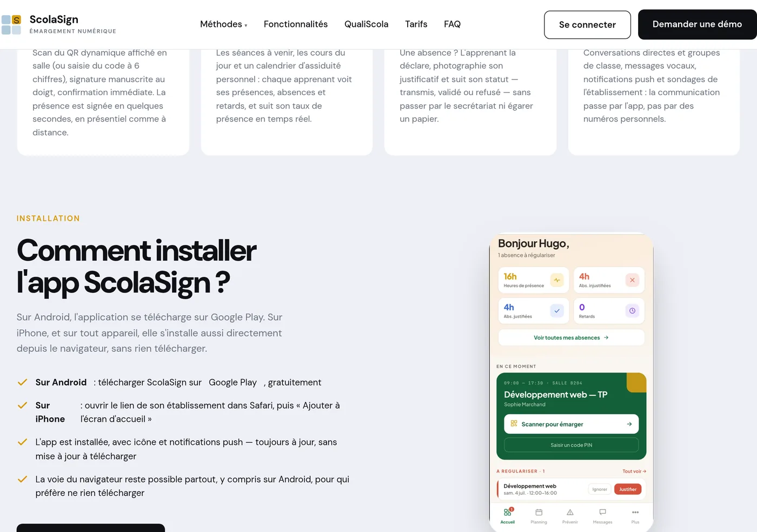Image resolution: width=757 pixels, height=532 pixels.
Task: Click the EN CE MOMENT label
Action: tap(516, 367)
